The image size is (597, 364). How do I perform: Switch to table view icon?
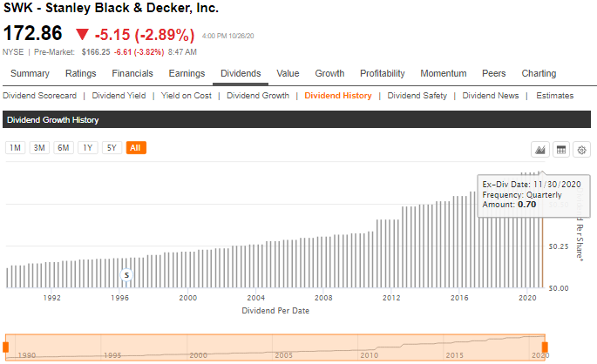coord(560,150)
